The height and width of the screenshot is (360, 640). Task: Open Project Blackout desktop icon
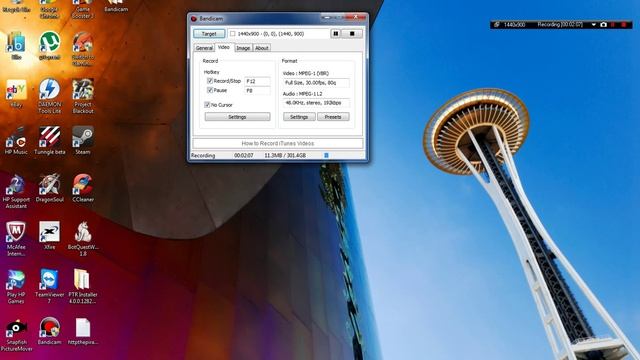coord(83,96)
